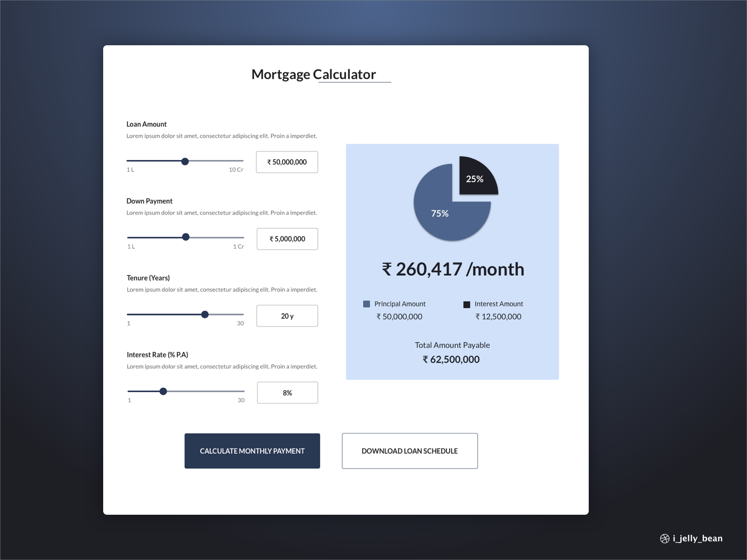Click the ₹ 50,000,000 loan amount field

(x=287, y=162)
